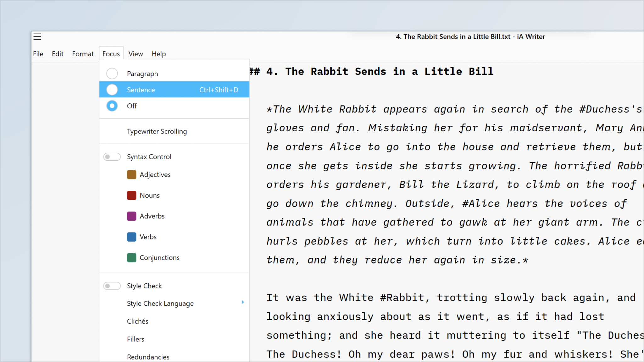Click the '#Duchess's' hashtag in the summary

[610, 109]
